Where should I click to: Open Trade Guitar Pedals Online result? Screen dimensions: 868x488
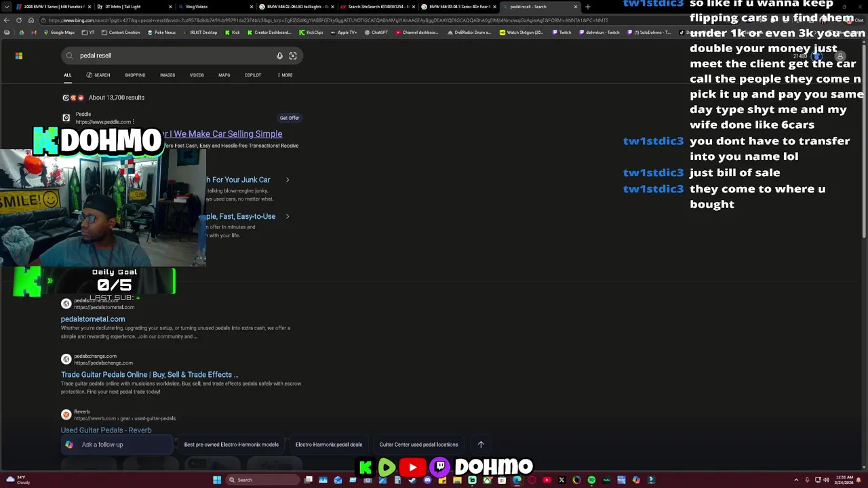(x=150, y=375)
